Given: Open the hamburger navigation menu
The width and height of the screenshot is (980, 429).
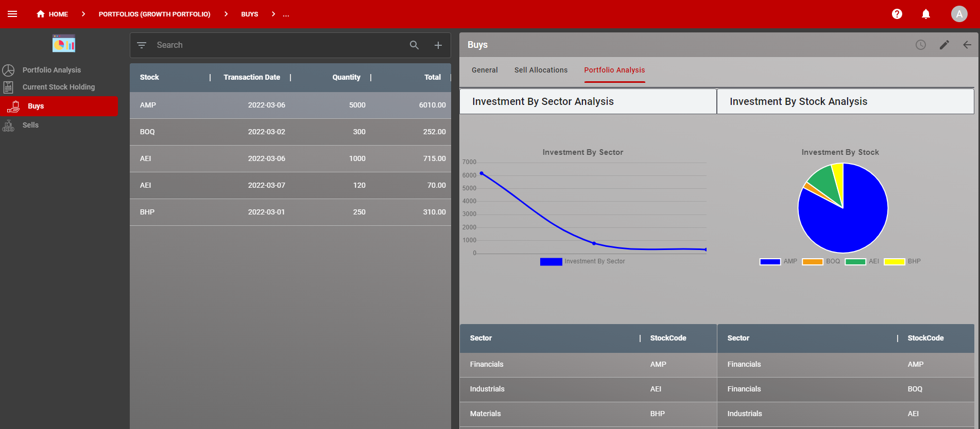Looking at the screenshot, I should (x=12, y=14).
